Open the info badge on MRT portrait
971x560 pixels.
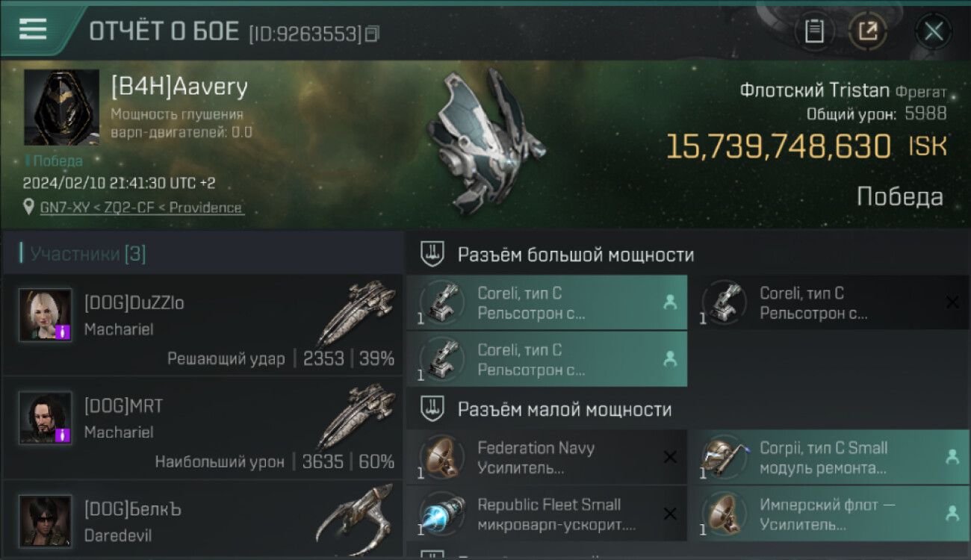click(63, 435)
